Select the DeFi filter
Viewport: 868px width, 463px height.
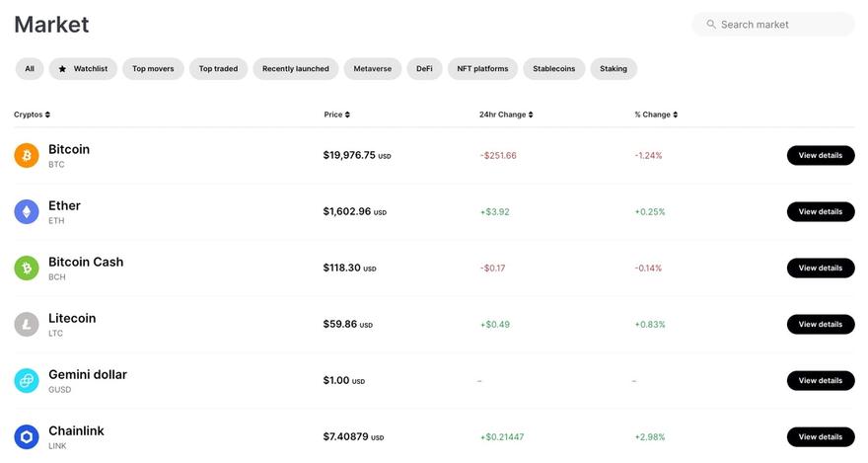(x=424, y=69)
